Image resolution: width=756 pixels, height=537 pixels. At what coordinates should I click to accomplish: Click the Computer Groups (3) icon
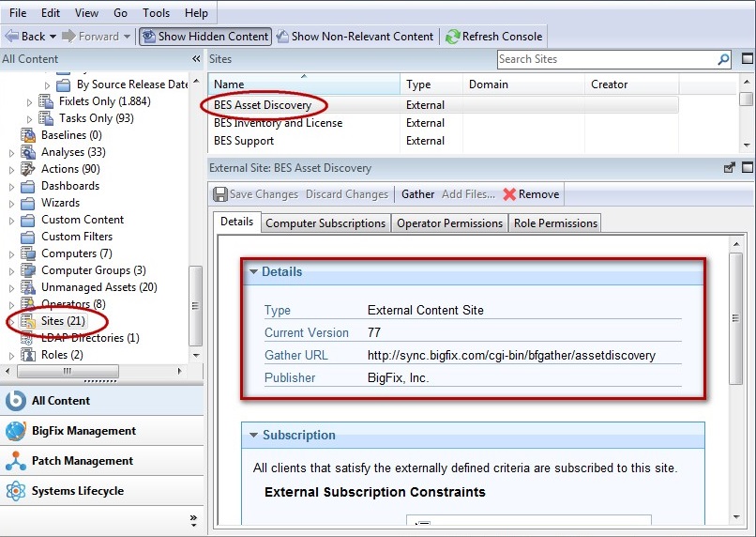(28, 270)
